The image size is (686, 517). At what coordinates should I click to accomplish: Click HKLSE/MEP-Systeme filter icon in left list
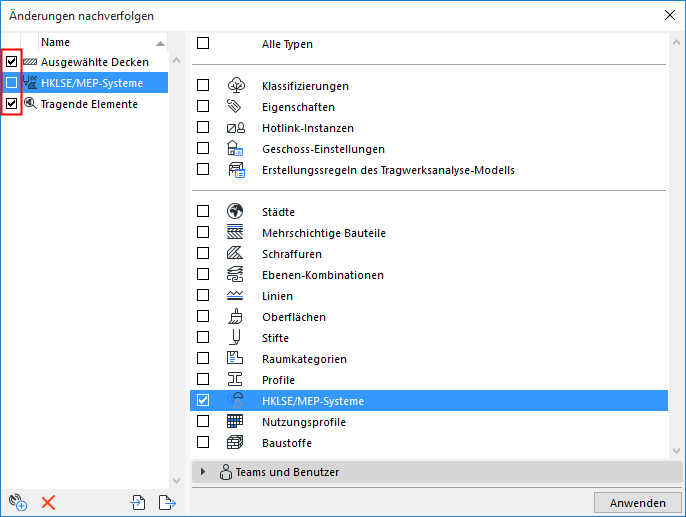(x=30, y=82)
